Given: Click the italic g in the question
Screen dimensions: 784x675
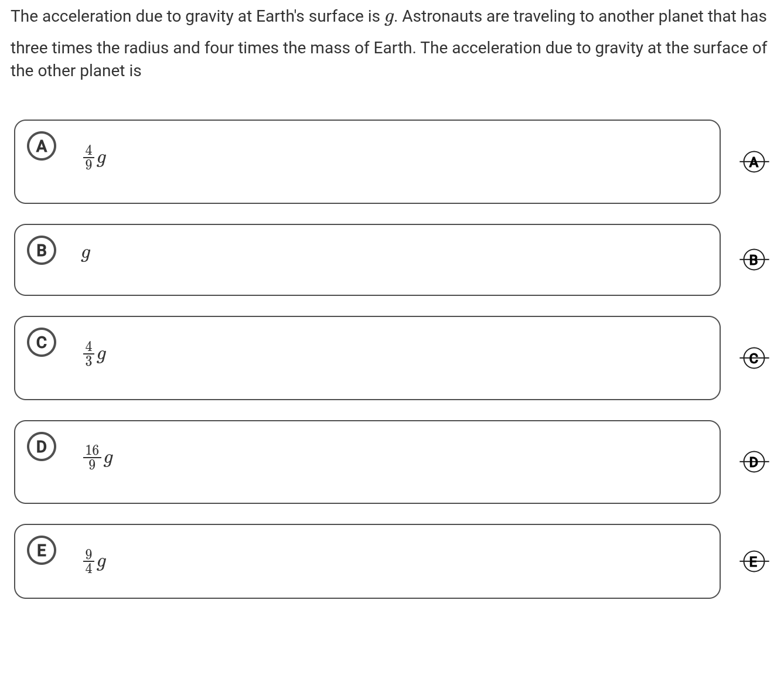Looking at the screenshot, I should pyautogui.click(x=390, y=17).
